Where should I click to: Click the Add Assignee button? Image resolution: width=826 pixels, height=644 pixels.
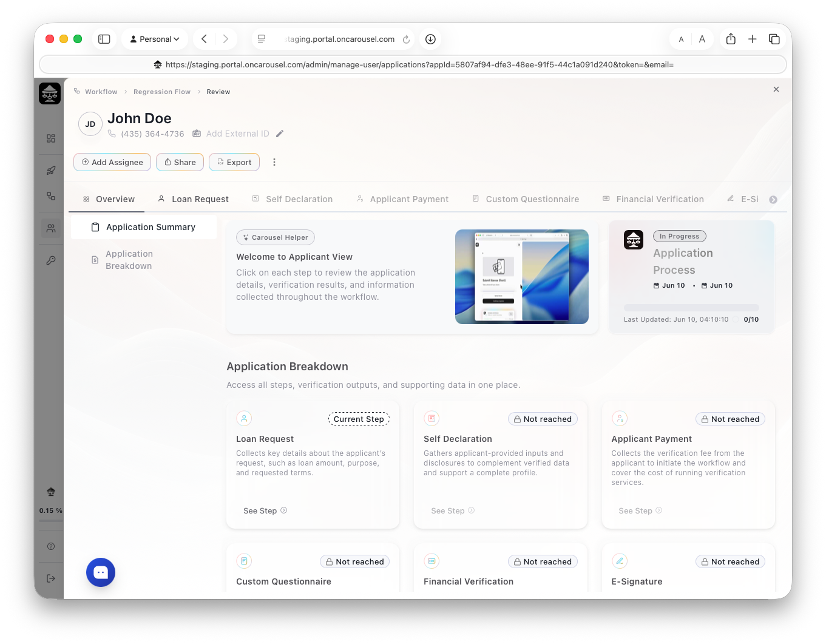(x=112, y=162)
